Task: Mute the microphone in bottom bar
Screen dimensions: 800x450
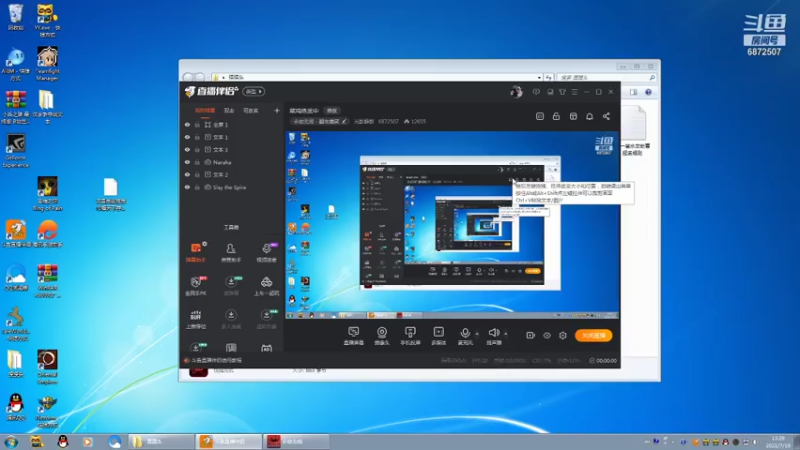Action: [x=465, y=336]
